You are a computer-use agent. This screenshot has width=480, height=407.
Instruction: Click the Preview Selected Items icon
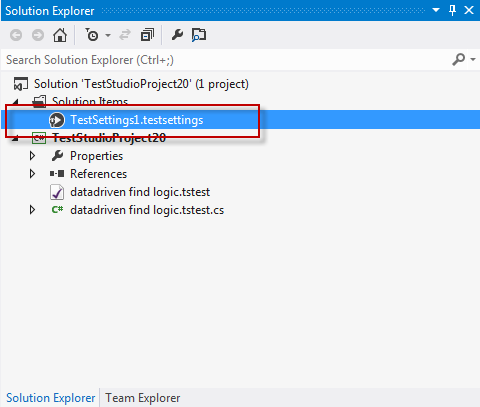point(199,35)
